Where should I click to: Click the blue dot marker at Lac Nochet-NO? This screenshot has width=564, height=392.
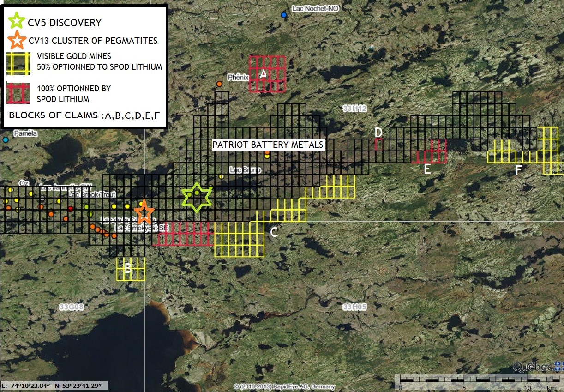(284, 15)
